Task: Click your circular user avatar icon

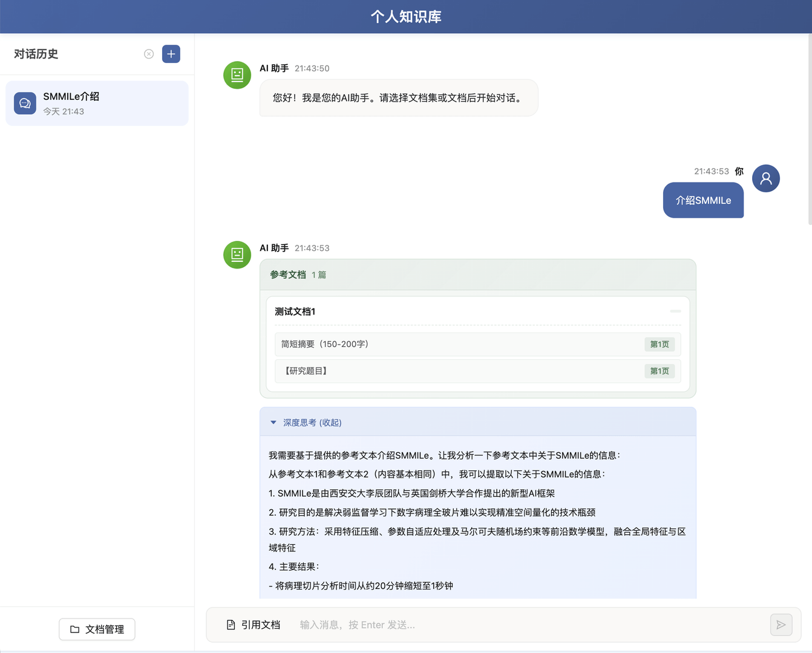Action: (x=765, y=178)
